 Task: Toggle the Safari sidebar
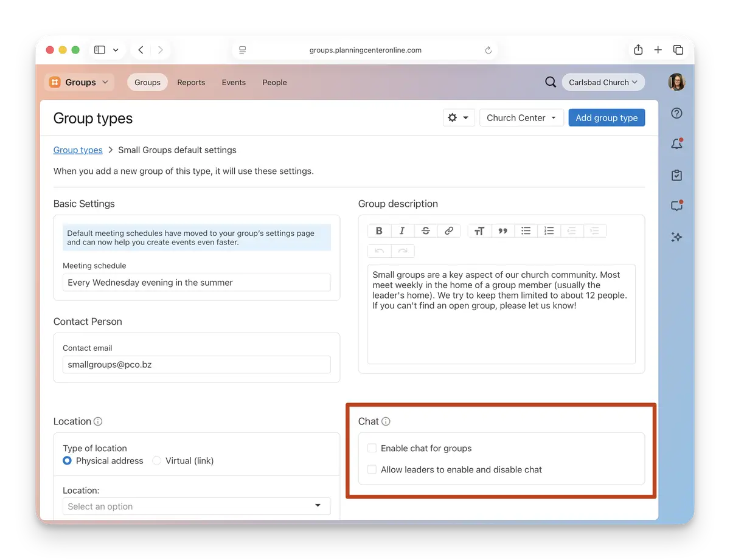coord(100,50)
